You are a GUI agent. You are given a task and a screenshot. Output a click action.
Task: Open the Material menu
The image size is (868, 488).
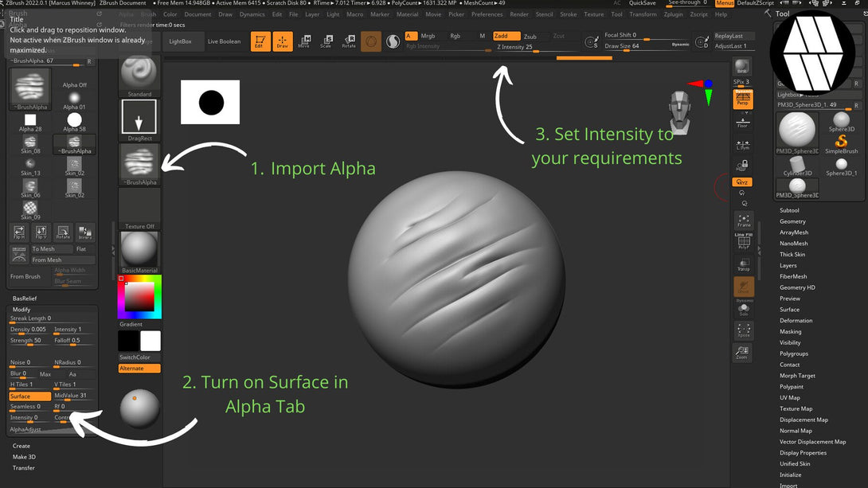coord(407,14)
